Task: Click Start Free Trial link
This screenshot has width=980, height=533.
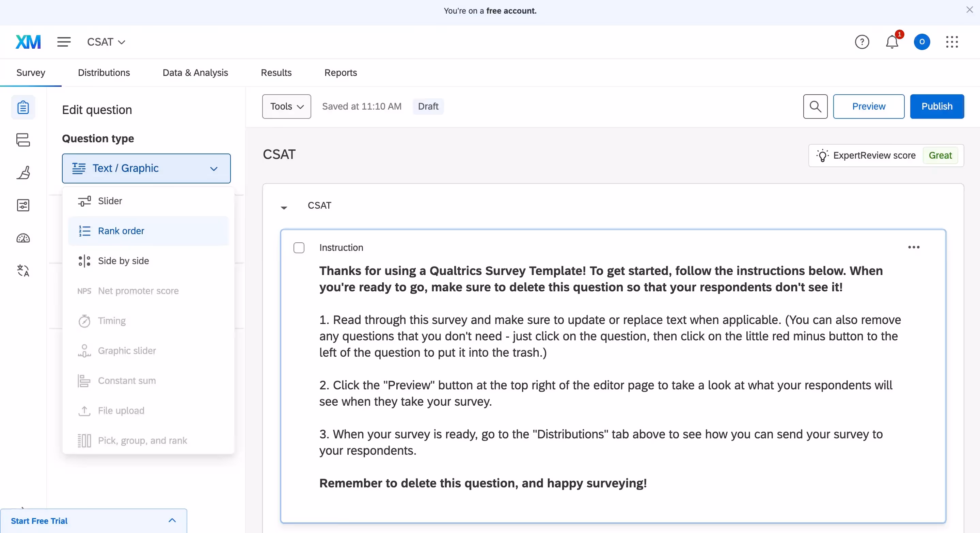Action: click(x=39, y=521)
